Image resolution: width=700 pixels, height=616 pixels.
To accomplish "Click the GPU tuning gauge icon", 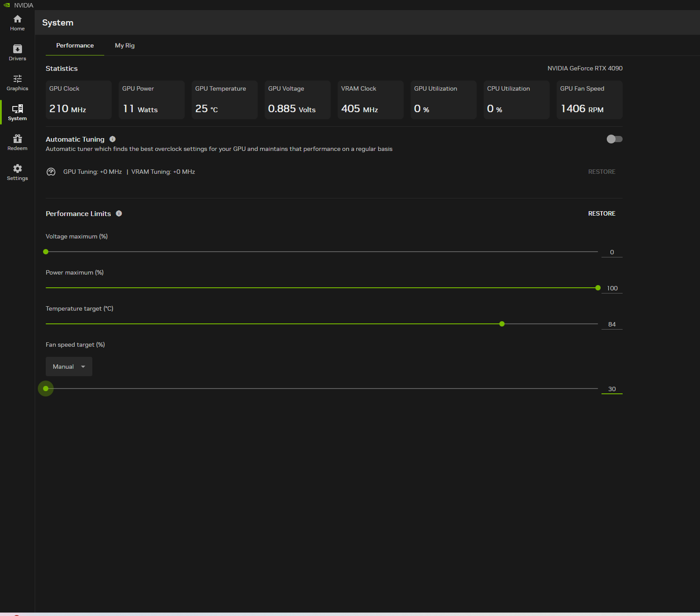I will (x=51, y=172).
